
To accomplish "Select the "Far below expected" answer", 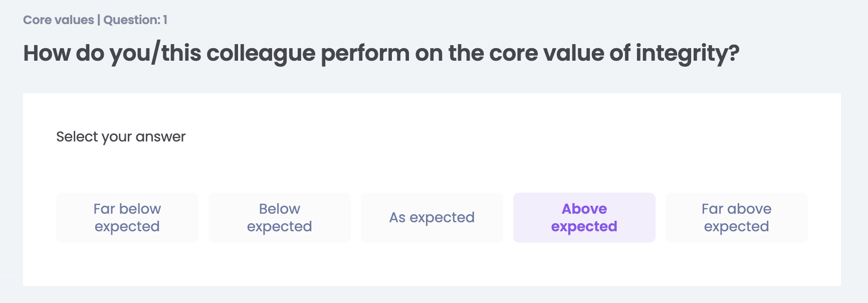I will tap(127, 218).
